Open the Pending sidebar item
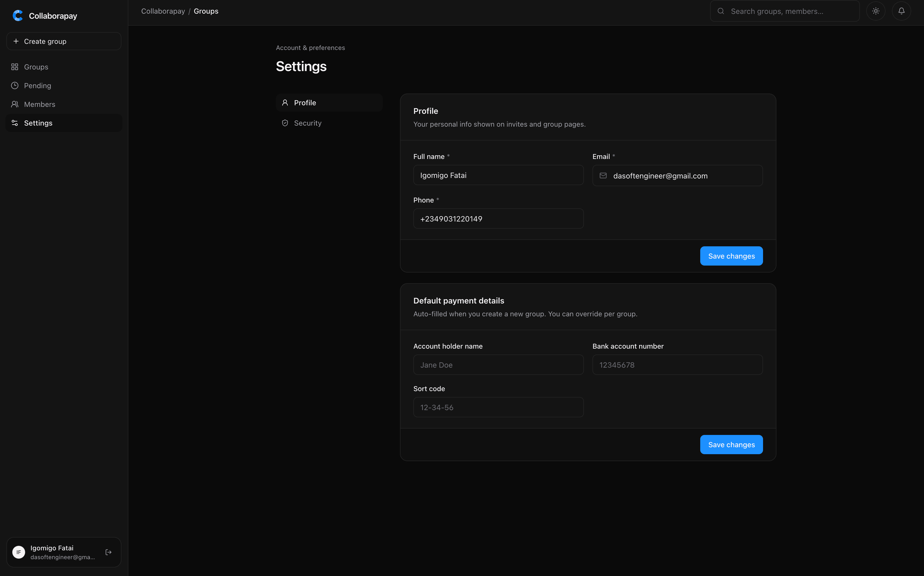 tap(64, 86)
